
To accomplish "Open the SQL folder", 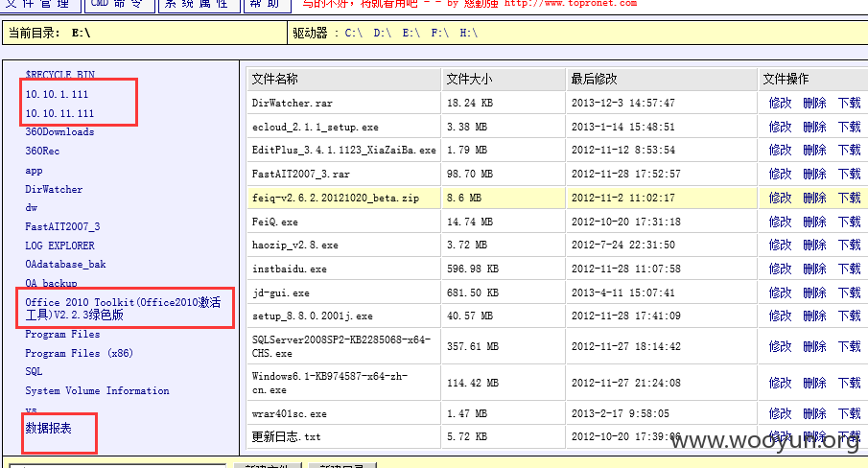I will 34,372.
